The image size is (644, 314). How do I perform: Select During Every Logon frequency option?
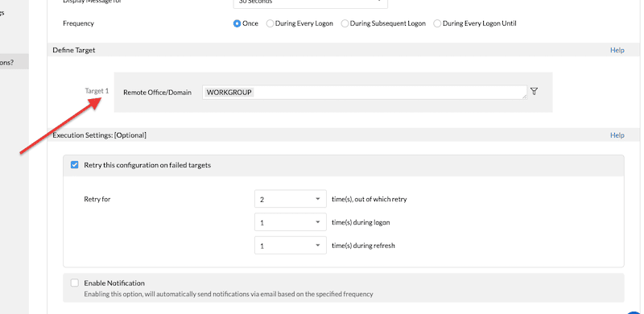point(270,23)
